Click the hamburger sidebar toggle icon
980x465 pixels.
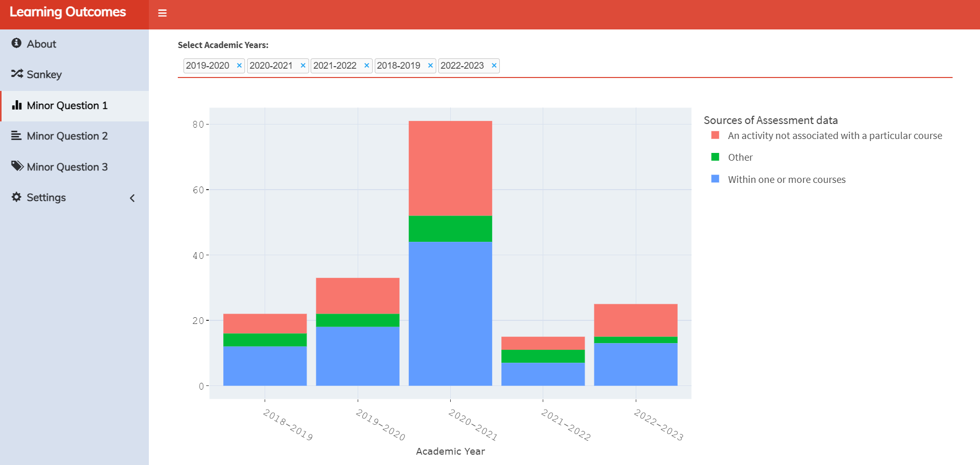click(x=162, y=13)
